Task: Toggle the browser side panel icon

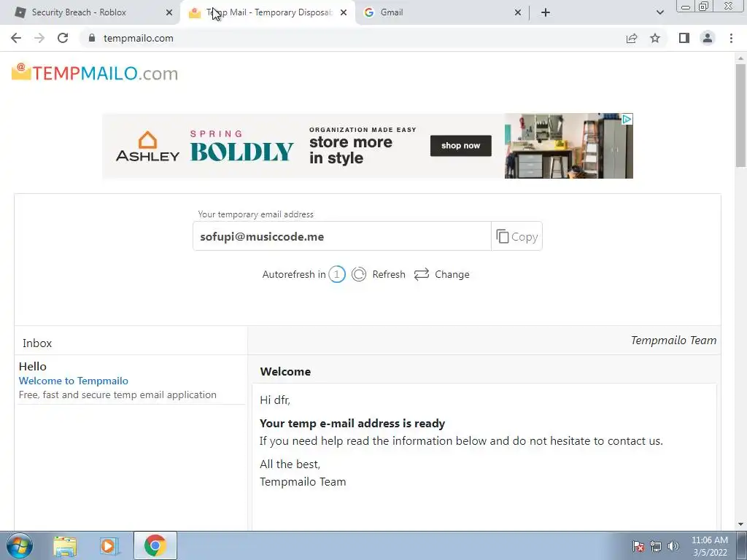Action: (684, 38)
